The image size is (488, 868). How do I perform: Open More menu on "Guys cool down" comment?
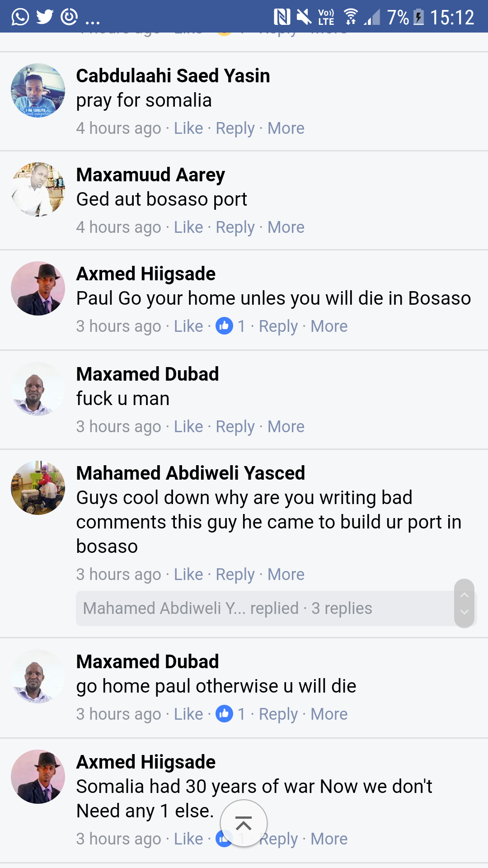point(286,574)
